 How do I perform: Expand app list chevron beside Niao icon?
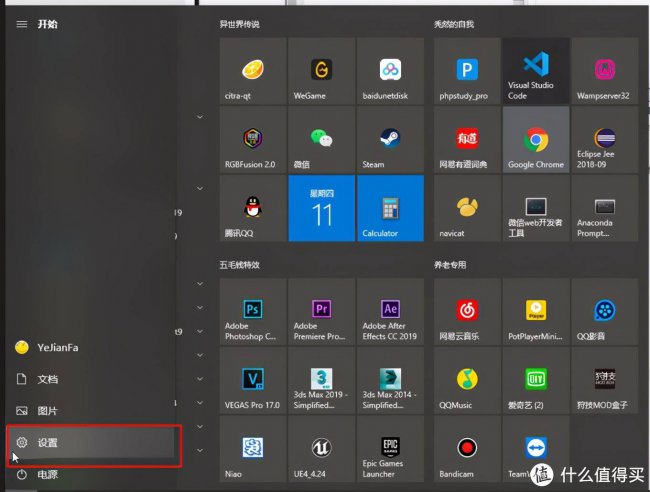200,451
